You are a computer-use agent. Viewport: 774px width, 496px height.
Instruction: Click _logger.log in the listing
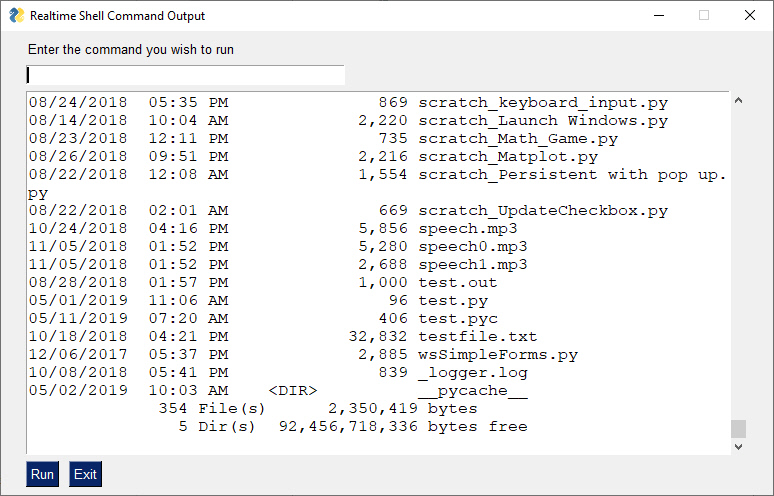(473, 373)
